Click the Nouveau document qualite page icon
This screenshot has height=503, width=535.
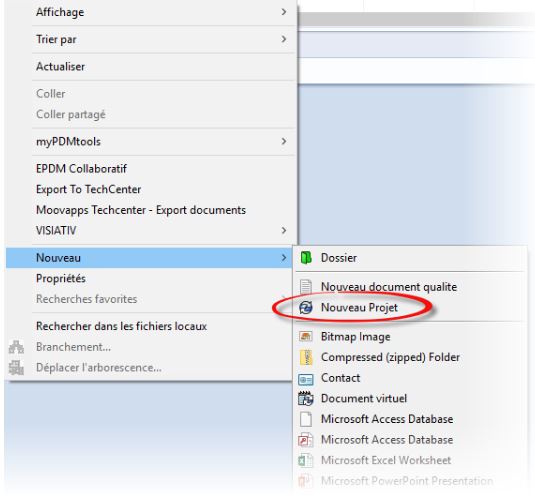coord(306,287)
